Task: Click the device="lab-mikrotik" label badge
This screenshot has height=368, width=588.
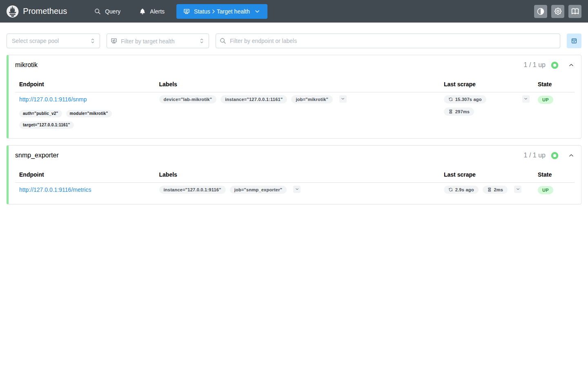Action: (x=188, y=99)
